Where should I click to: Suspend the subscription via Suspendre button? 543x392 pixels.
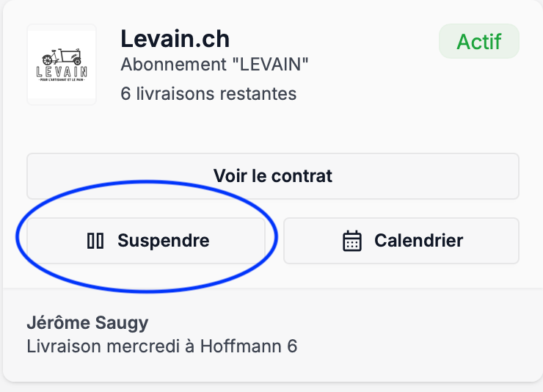click(147, 241)
